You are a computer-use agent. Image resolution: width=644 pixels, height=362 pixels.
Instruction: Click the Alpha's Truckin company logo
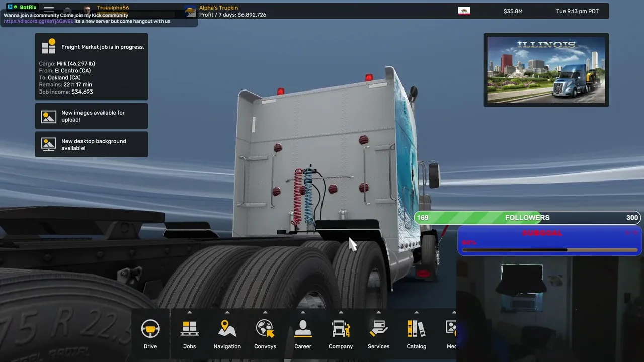(x=190, y=11)
